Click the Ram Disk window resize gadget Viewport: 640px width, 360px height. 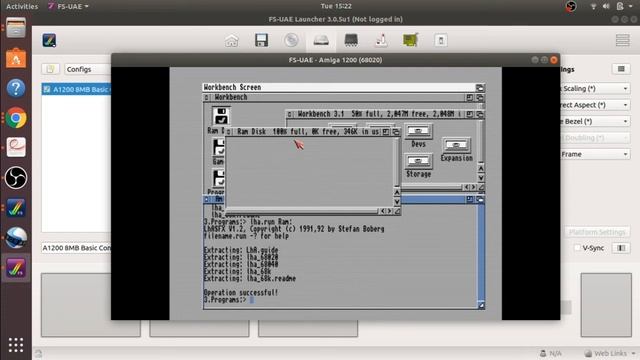[397, 211]
